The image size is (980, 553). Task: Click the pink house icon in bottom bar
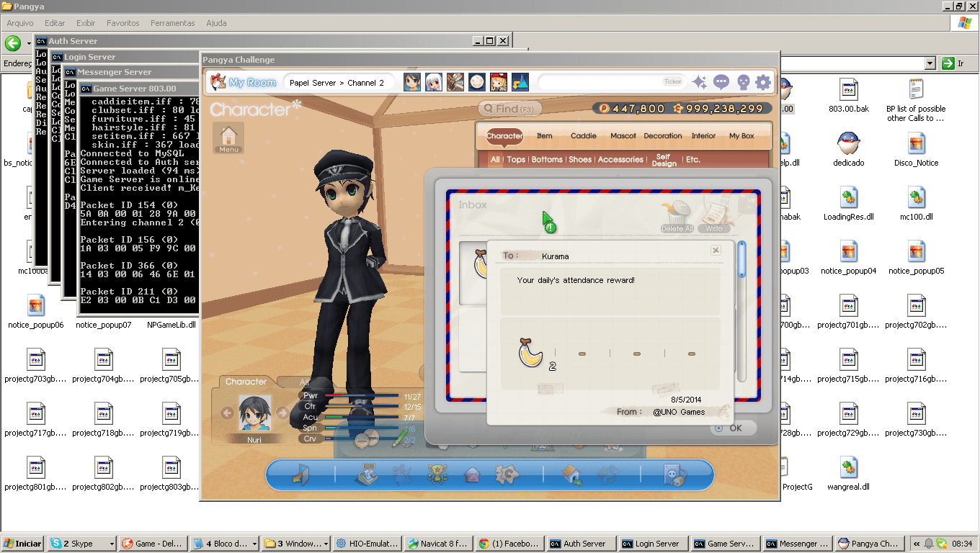472,475
